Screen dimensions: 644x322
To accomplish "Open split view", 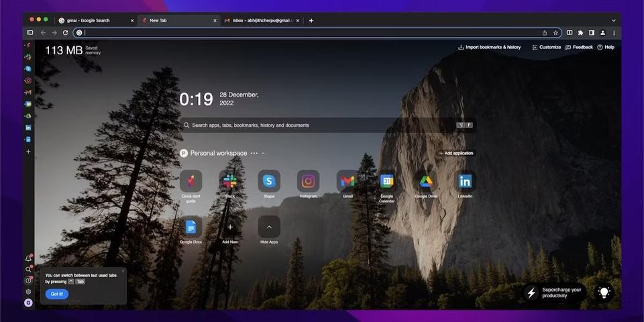I will (x=570, y=33).
